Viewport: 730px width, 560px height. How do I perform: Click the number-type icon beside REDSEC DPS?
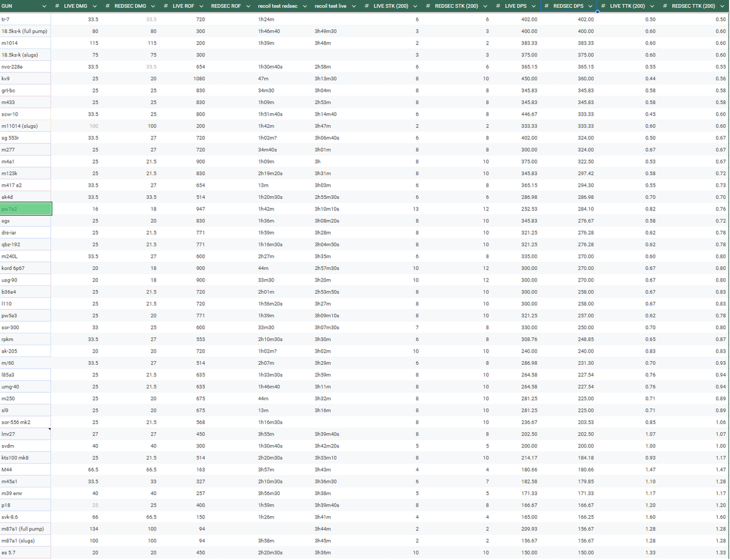546,7
